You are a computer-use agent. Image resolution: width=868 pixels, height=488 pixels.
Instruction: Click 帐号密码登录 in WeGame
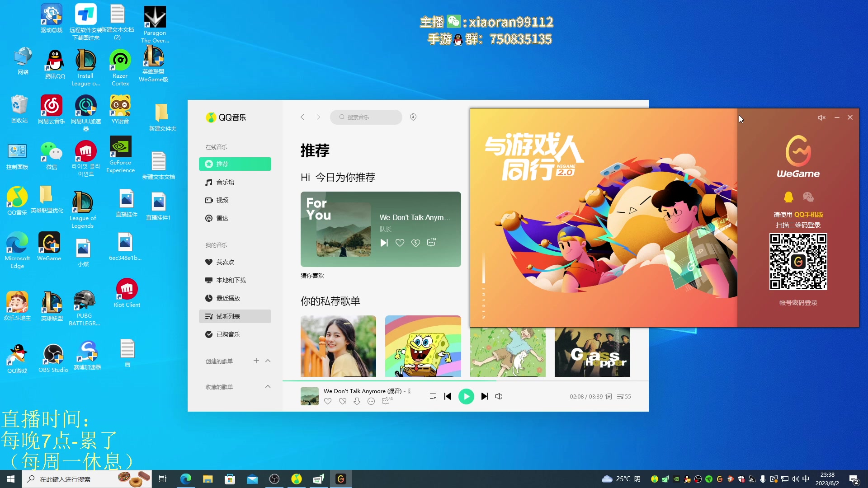(x=798, y=303)
